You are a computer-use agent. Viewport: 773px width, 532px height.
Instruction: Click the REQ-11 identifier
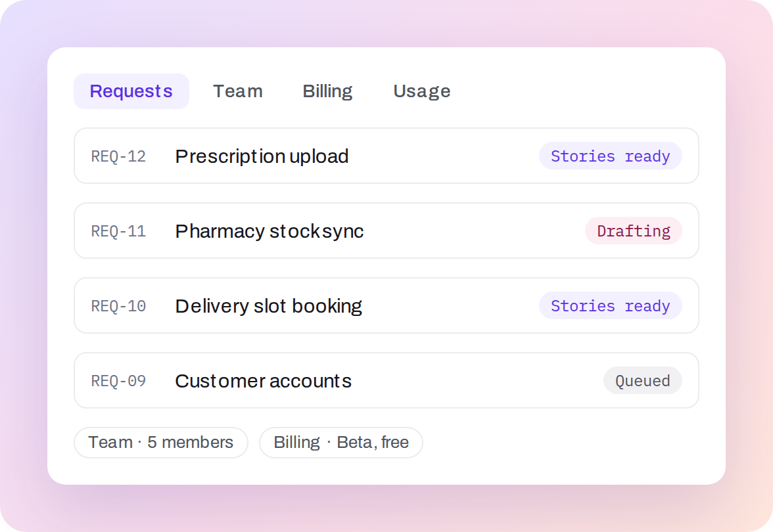tap(118, 231)
